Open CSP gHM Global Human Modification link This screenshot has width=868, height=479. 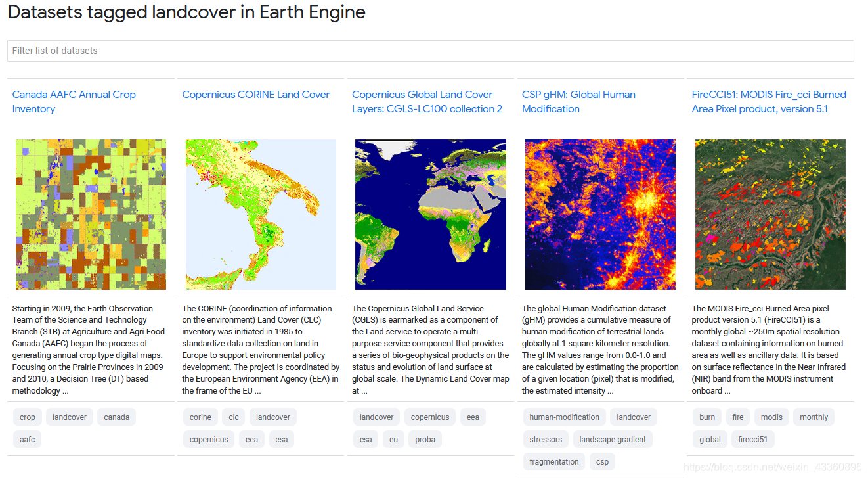click(x=578, y=102)
